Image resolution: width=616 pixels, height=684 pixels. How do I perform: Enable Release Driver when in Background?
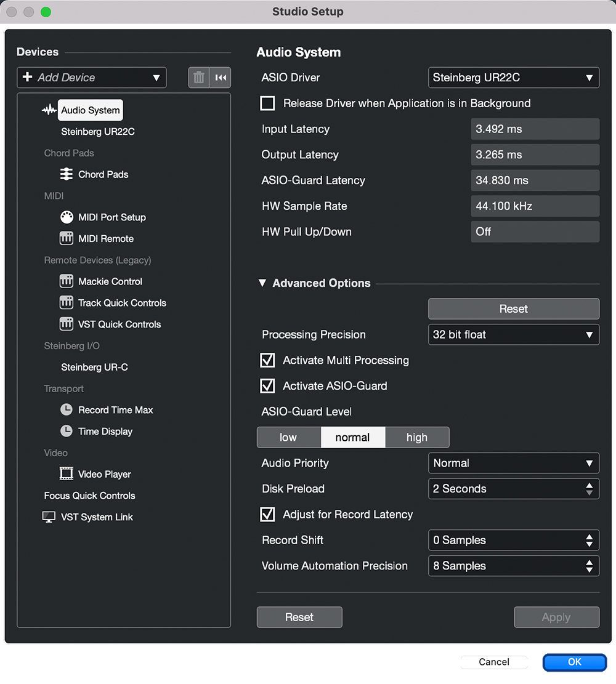(x=267, y=103)
